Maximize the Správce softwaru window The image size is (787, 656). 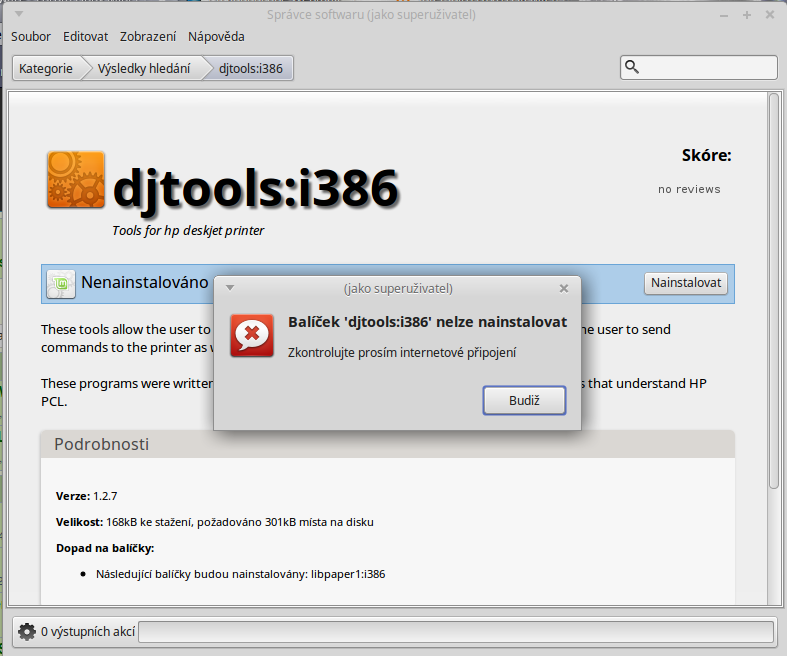point(747,14)
